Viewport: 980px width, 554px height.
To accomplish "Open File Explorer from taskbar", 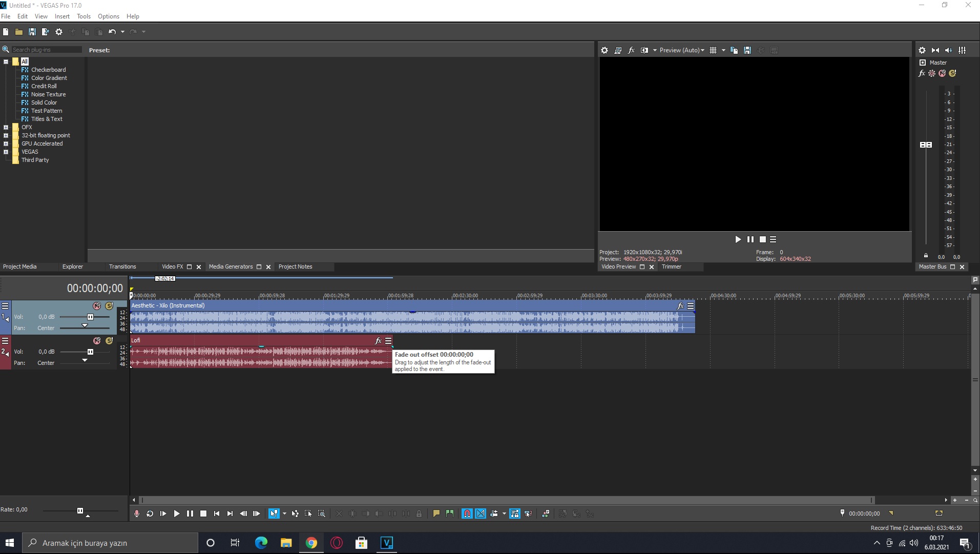I will (x=286, y=543).
